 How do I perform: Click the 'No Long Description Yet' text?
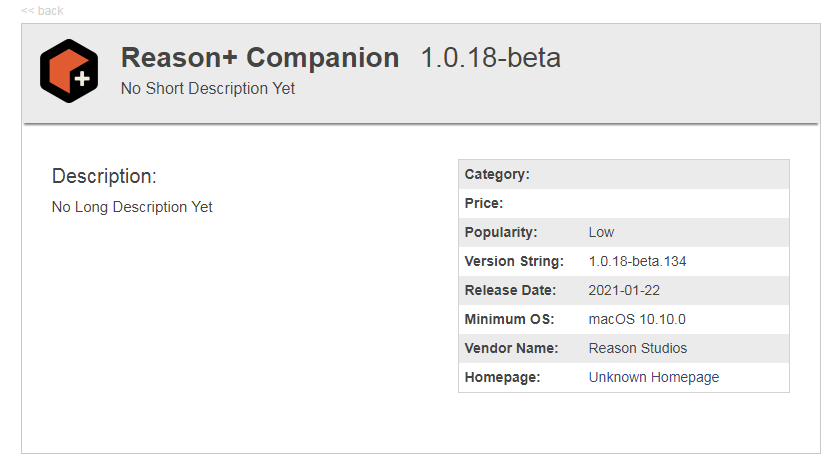pos(132,207)
